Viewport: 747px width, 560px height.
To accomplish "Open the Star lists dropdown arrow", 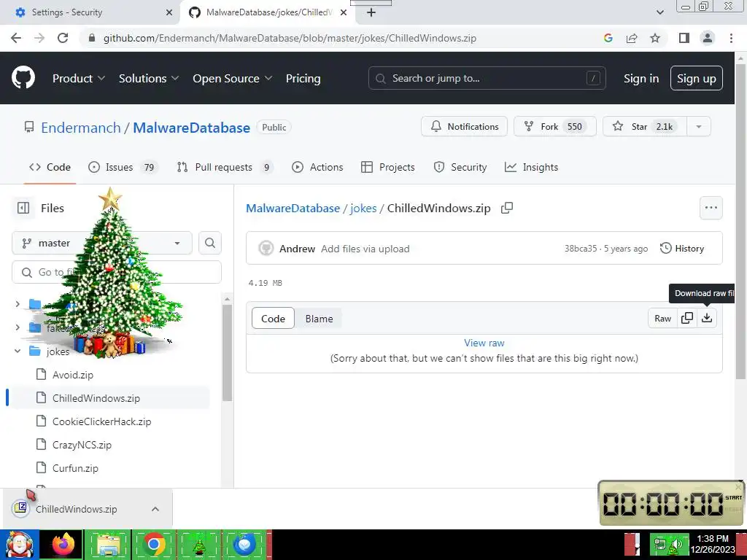I will tap(699, 127).
